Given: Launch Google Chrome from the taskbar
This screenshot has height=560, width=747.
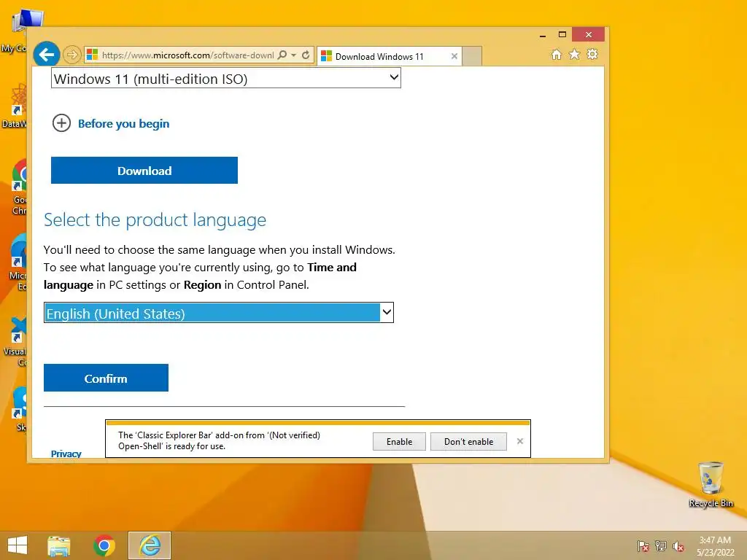Looking at the screenshot, I should 104,545.
